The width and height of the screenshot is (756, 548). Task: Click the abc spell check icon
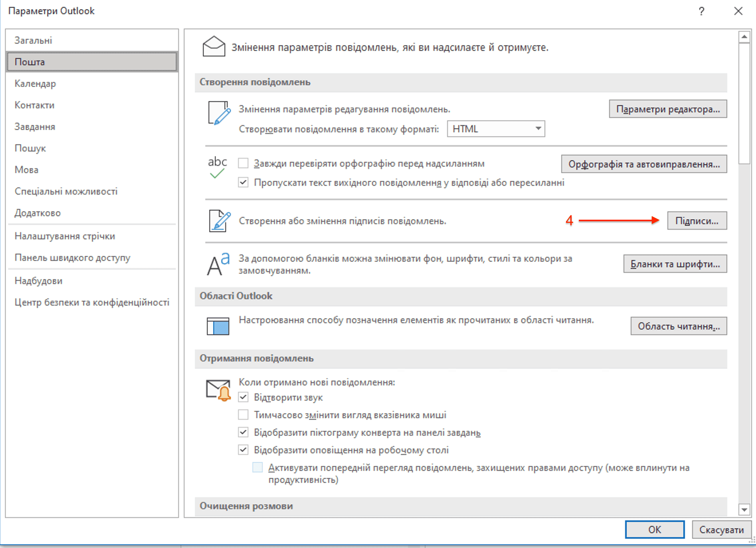(x=217, y=167)
